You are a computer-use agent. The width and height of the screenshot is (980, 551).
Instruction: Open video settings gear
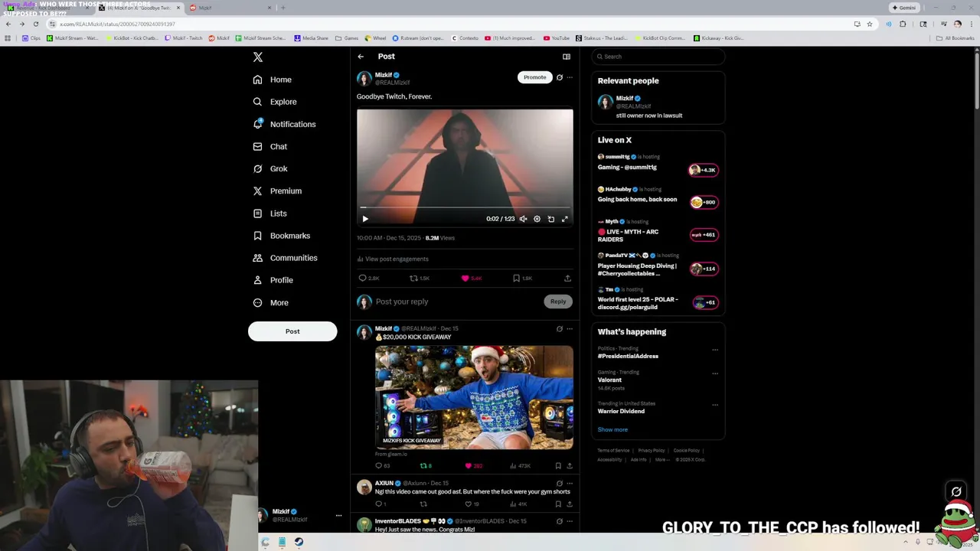(537, 219)
